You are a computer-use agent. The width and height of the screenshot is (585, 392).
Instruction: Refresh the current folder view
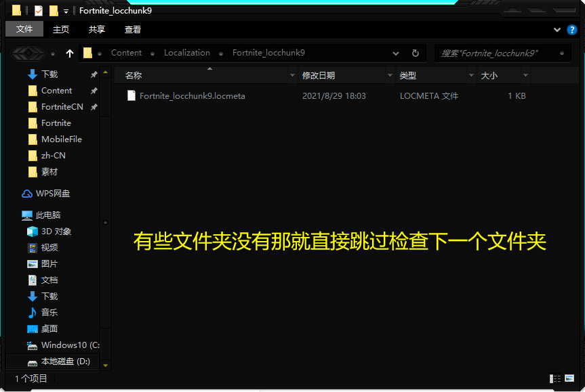coord(416,53)
